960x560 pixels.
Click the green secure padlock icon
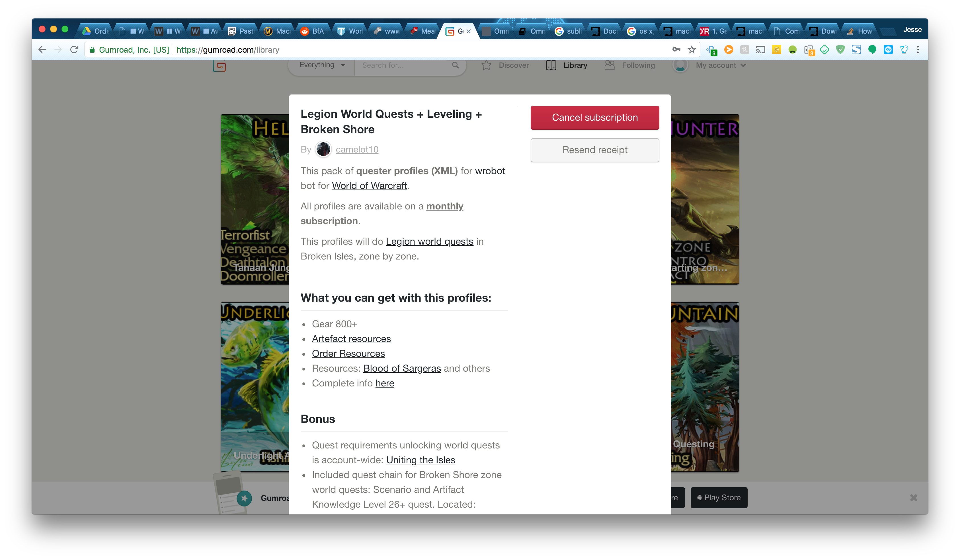92,50
